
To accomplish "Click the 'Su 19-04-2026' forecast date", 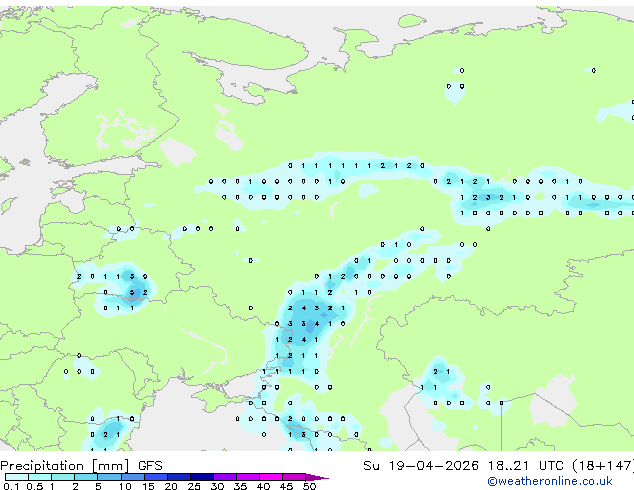I will point(421,466).
